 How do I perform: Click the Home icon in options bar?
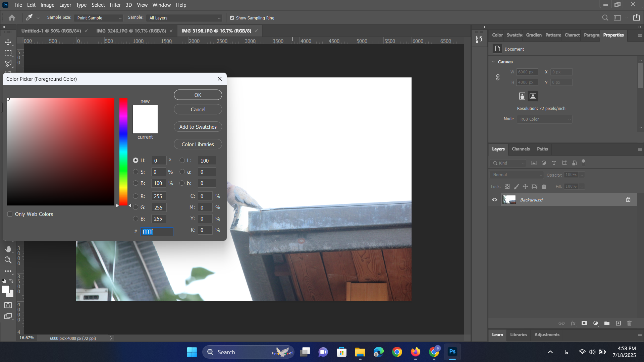click(x=12, y=18)
